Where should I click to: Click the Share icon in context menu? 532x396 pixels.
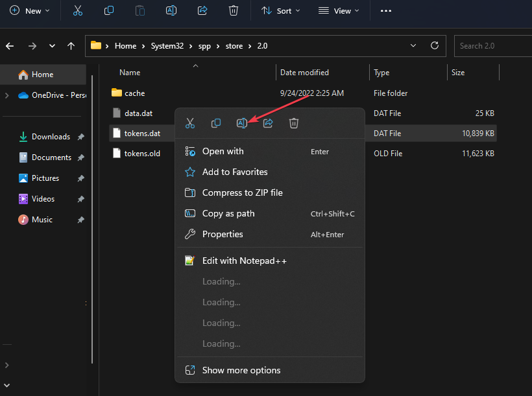click(x=268, y=123)
